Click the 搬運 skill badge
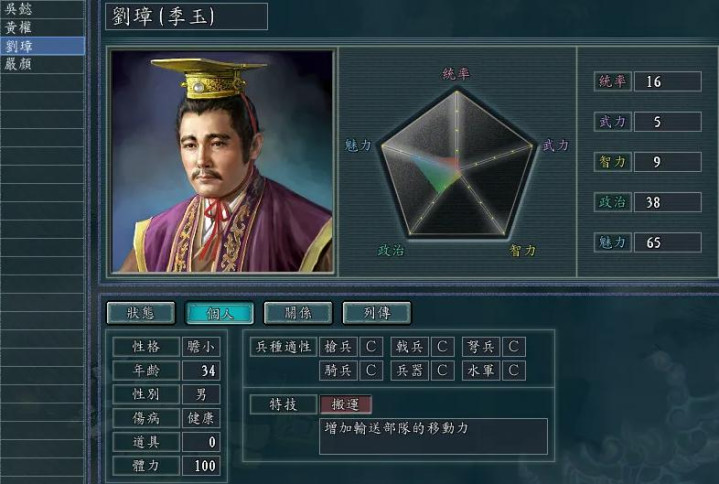This screenshot has height=484, width=719. tap(345, 405)
